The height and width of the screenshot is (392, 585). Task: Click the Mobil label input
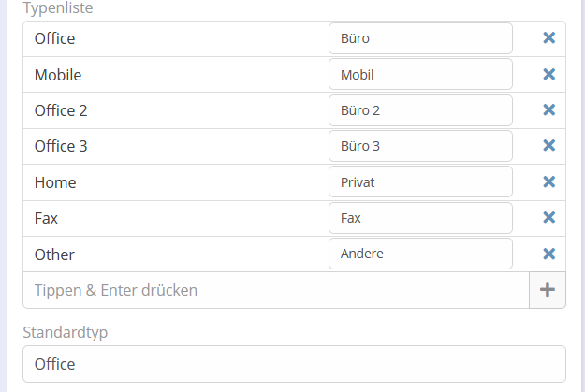420,74
